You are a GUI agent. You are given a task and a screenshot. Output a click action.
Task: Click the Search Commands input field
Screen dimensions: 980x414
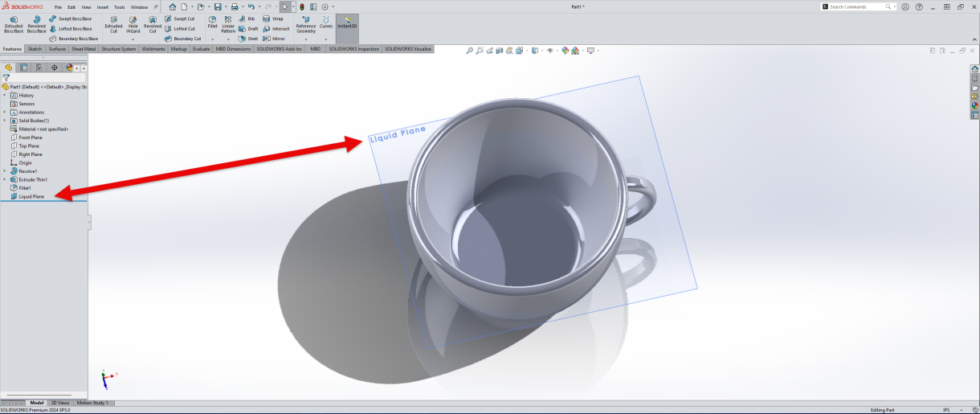tap(858, 6)
